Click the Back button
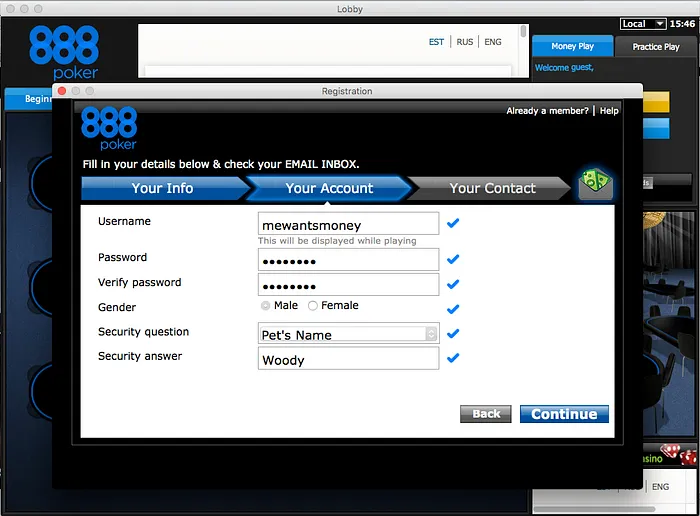The image size is (700, 516). 486,414
